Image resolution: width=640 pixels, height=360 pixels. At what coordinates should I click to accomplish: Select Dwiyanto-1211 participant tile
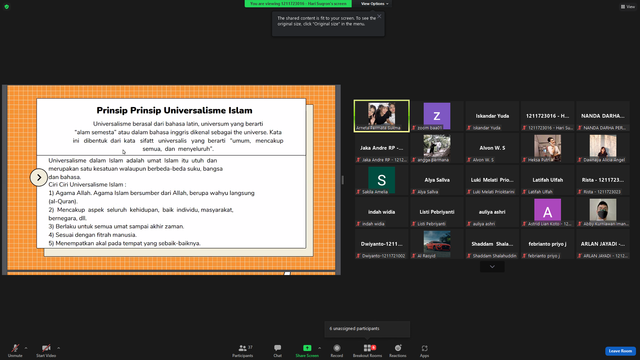point(382,244)
